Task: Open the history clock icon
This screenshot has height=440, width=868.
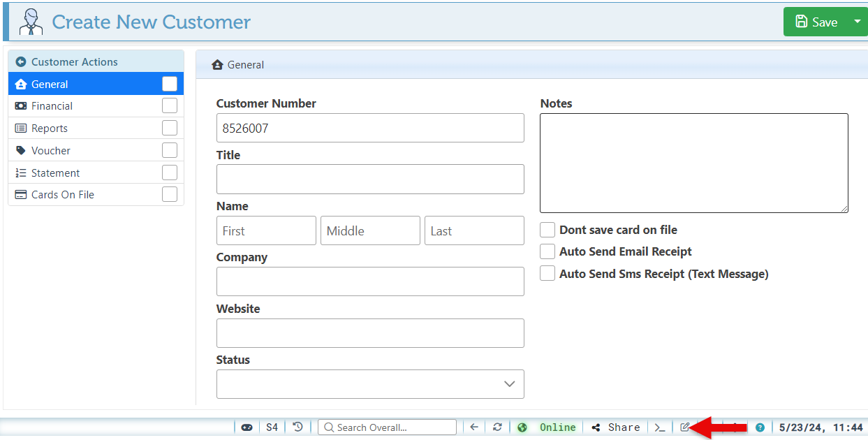Action: pos(297,427)
